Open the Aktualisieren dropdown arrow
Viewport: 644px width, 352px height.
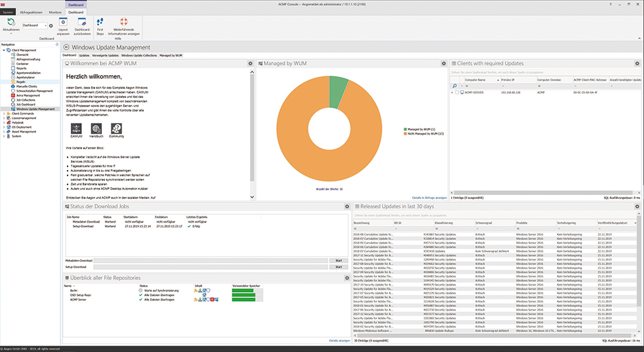(x=11, y=33)
